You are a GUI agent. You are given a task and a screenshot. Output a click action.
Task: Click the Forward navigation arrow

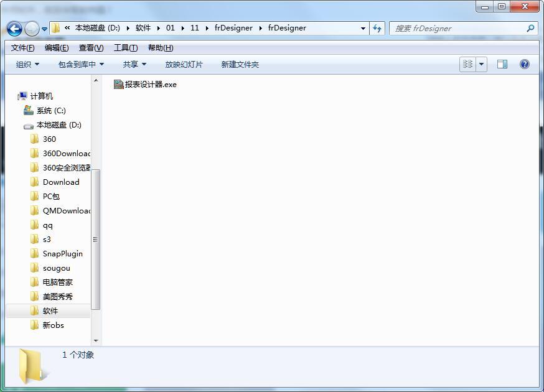coord(32,29)
